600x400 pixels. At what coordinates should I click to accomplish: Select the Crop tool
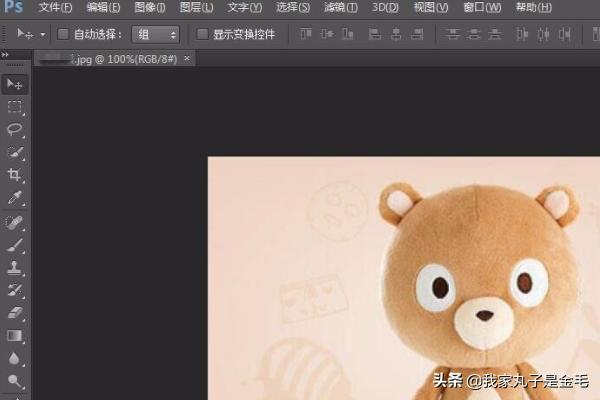15,175
